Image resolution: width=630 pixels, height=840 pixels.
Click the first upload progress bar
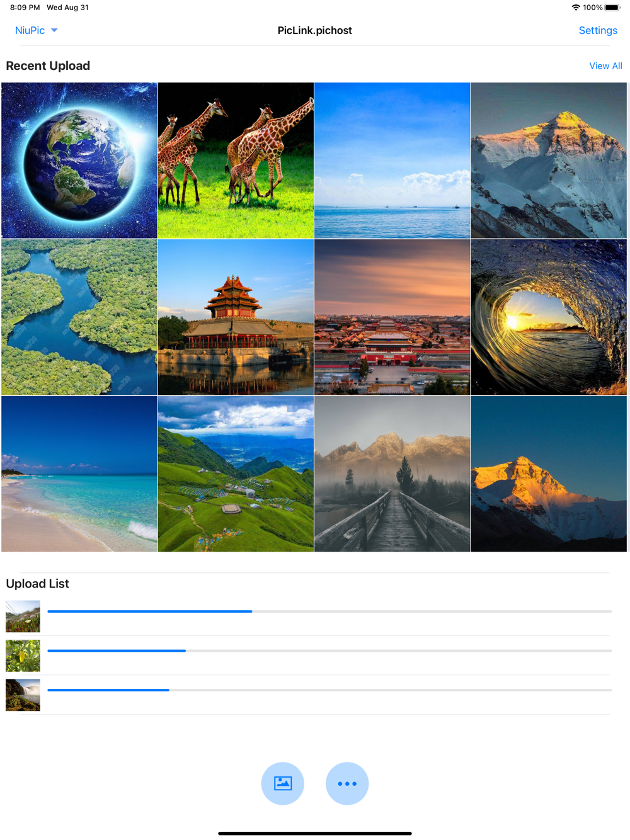coord(329,611)
